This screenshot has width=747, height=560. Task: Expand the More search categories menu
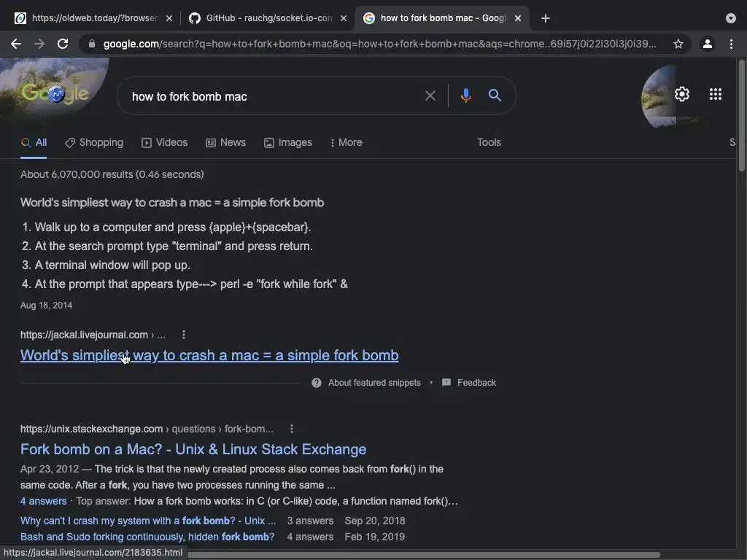click(x=346, y=142)
